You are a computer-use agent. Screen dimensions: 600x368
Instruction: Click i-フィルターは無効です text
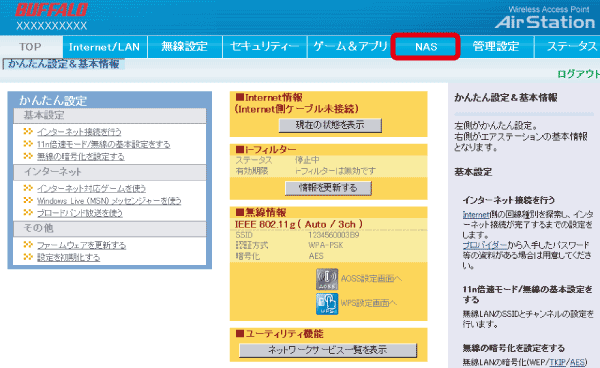[x=335, y=171]
